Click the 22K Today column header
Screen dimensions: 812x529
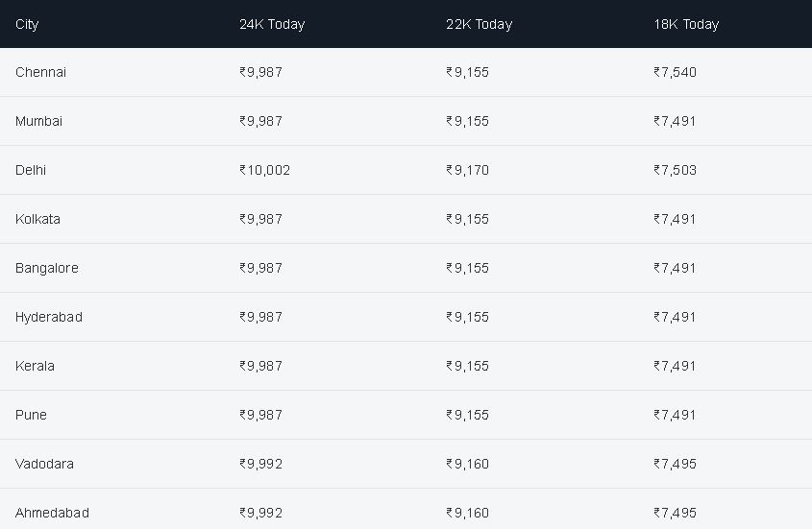click(479, 24)
